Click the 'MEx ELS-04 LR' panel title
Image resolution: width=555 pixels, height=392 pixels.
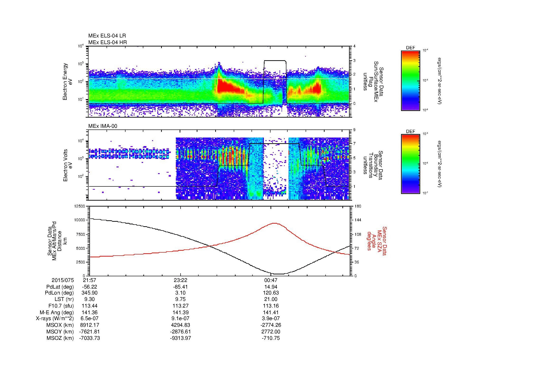[x=107, y=36]
